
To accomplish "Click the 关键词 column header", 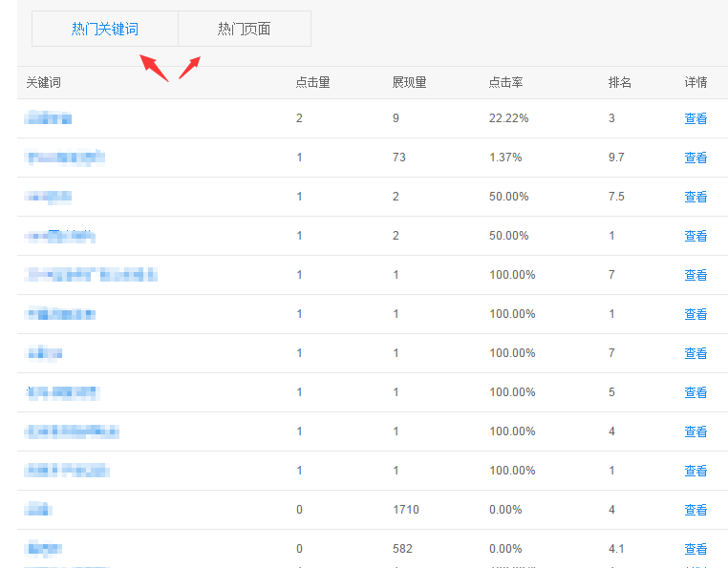I will (x=44, y=82).
